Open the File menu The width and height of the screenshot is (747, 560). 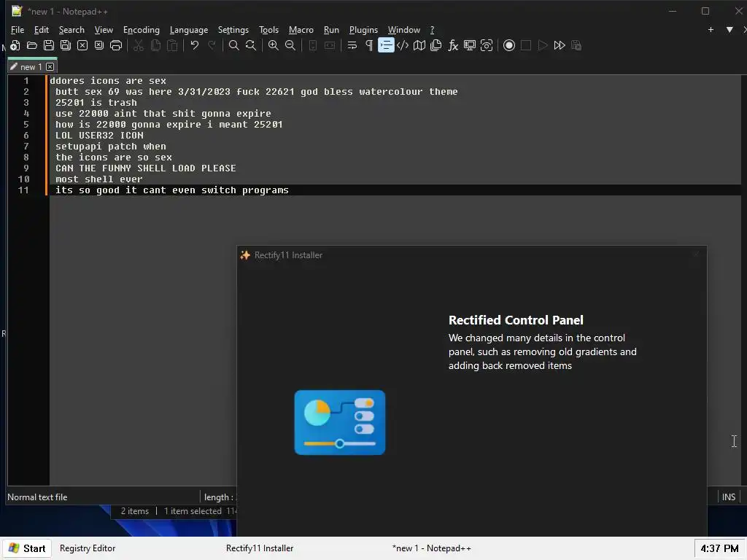[18, 30]
